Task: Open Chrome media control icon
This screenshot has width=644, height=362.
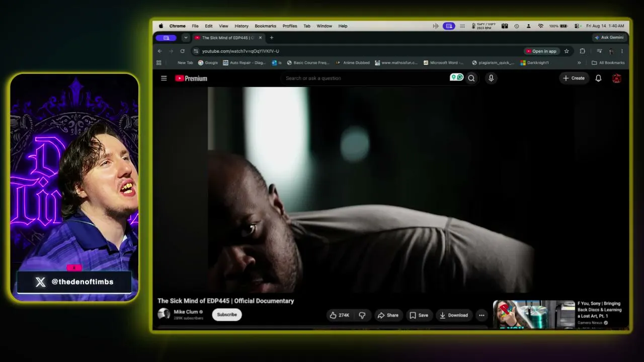Action: pos(599,51)
